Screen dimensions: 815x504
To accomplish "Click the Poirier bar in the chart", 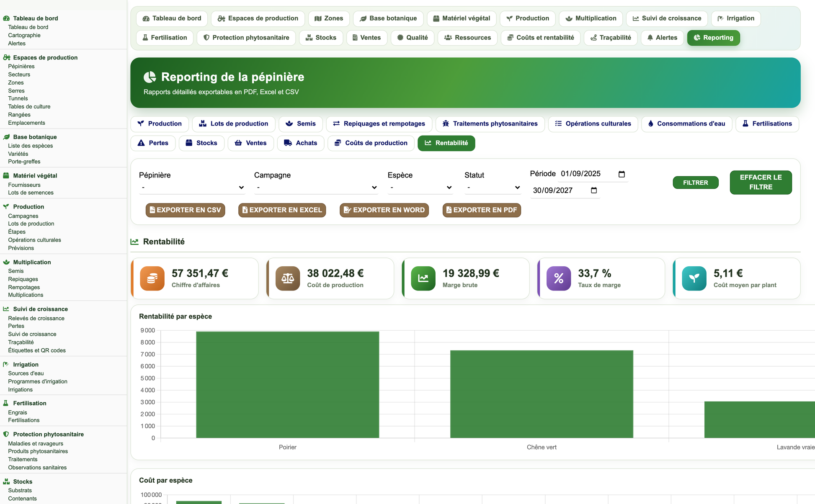I will [288, 385].
